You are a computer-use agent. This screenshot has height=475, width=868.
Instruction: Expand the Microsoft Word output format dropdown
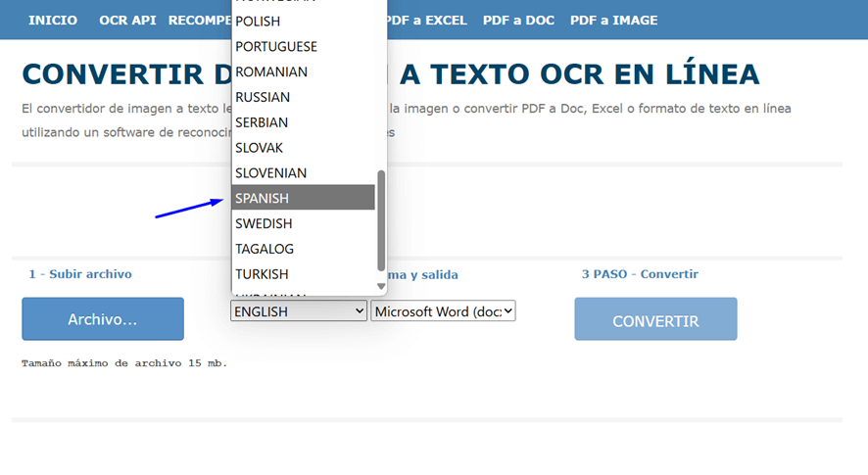click(x=443, y=311)
